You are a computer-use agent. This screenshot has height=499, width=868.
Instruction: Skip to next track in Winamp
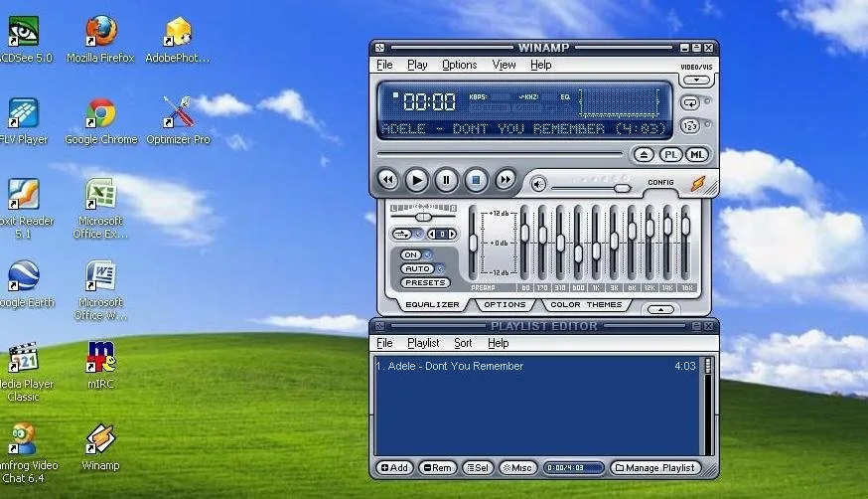tap(505, 180)
